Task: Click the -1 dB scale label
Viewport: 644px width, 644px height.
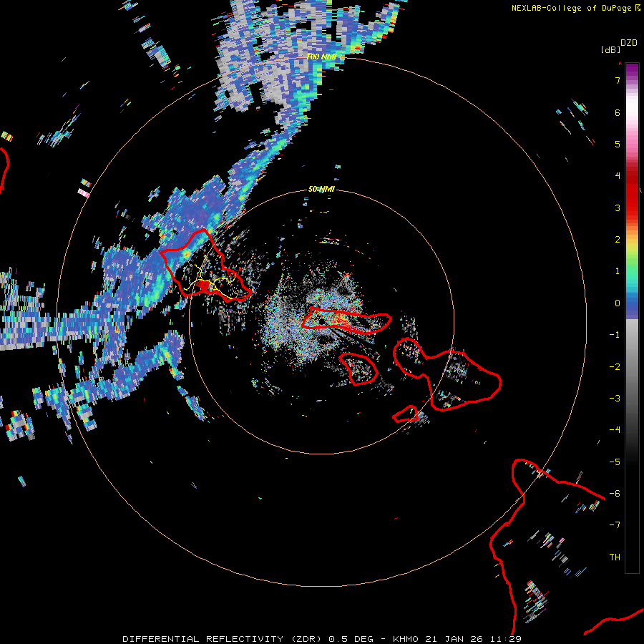Action: (615, 335)
